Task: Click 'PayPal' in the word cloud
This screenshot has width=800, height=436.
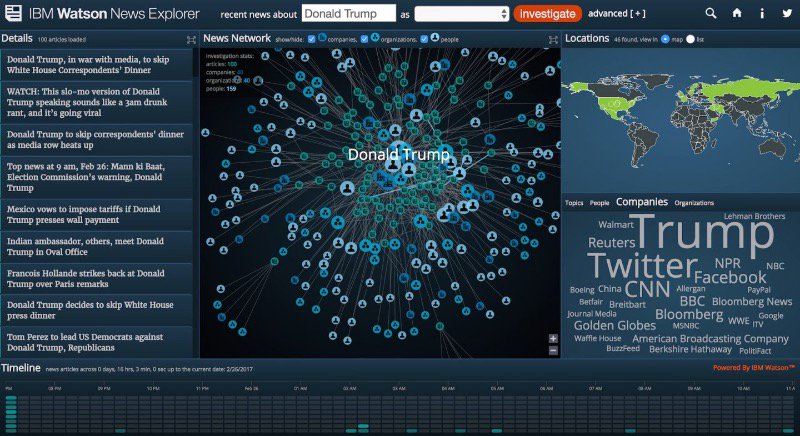Action: 759,290
